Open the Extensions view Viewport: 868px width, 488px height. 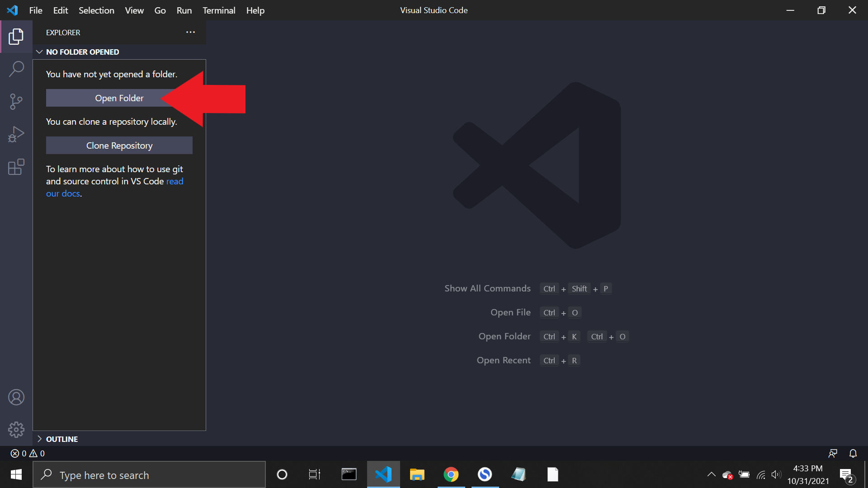(x=16, y=167)
